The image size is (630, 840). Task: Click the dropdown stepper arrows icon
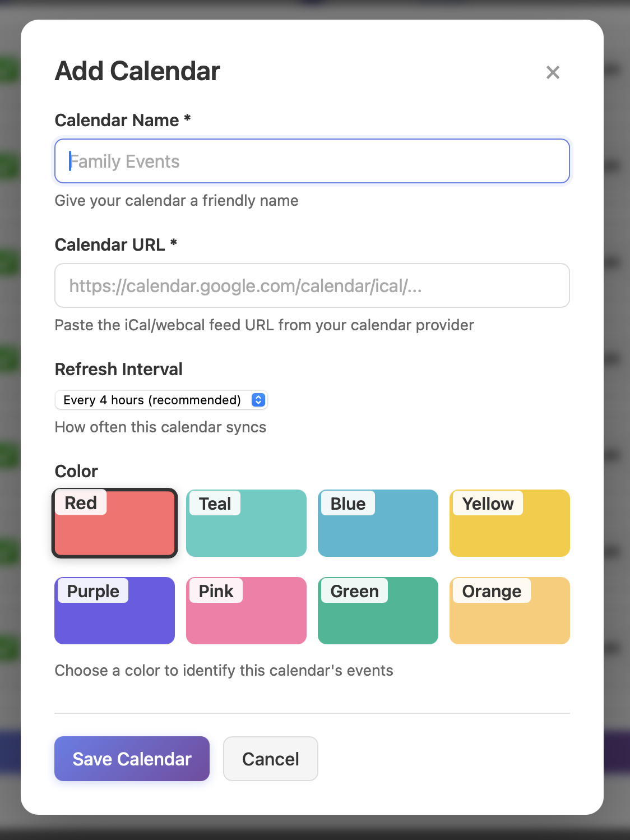[257, 400]
